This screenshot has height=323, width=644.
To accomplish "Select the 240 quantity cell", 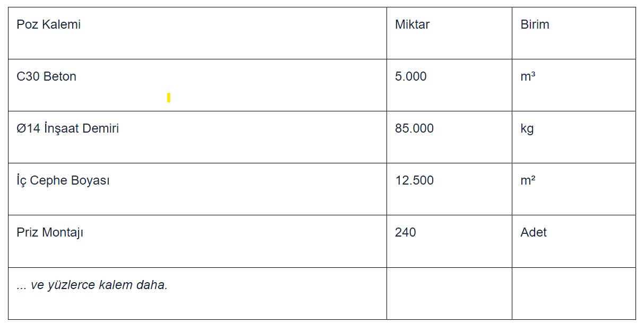I will click(x=406, y=232).
